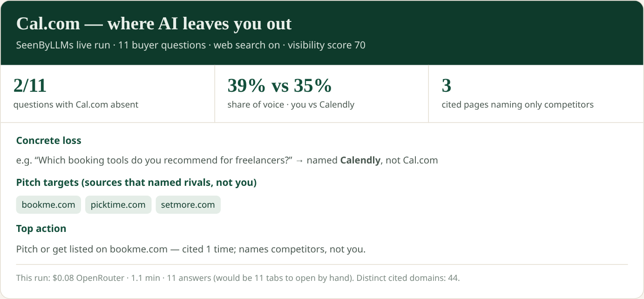Image resolution: width=644 pixels, height=299 pixels.
Task: Click the bold Calendly name in example
Action: [360, 160]
